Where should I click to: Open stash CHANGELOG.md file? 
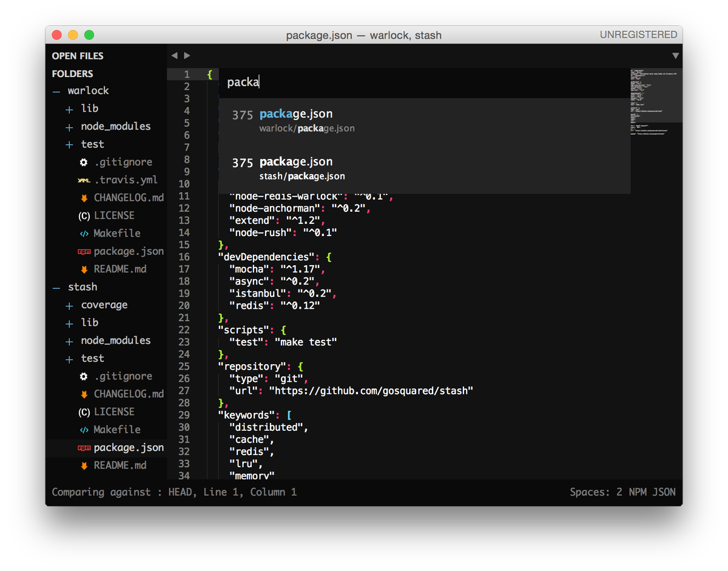point(129,394)
